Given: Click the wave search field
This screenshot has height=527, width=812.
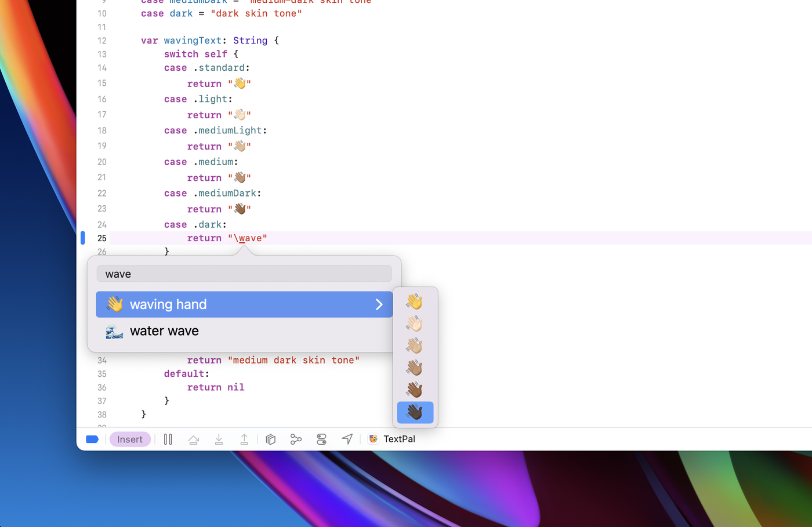Looking at the screenshot, I should (x=244, y=274).
